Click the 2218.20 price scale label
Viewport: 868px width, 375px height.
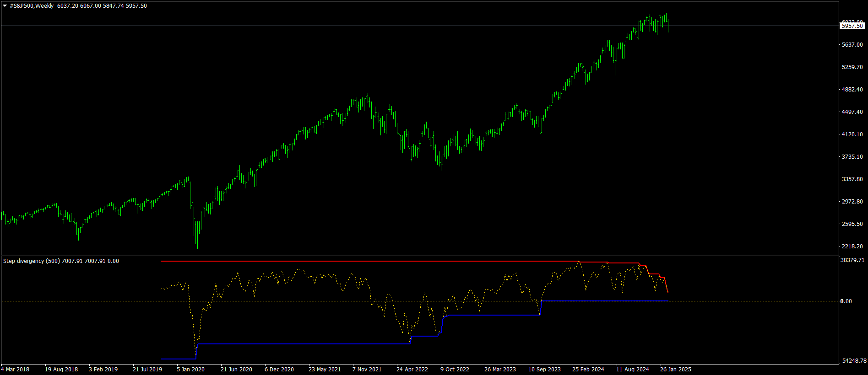852,246
